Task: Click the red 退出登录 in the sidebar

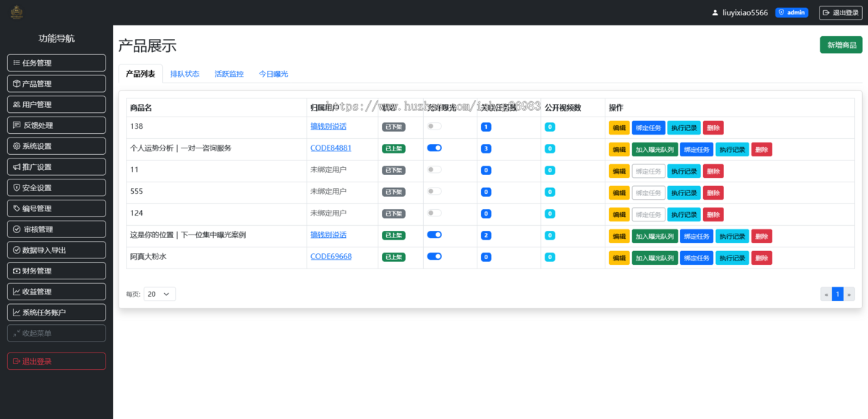Action: click(x=56, y=361)
